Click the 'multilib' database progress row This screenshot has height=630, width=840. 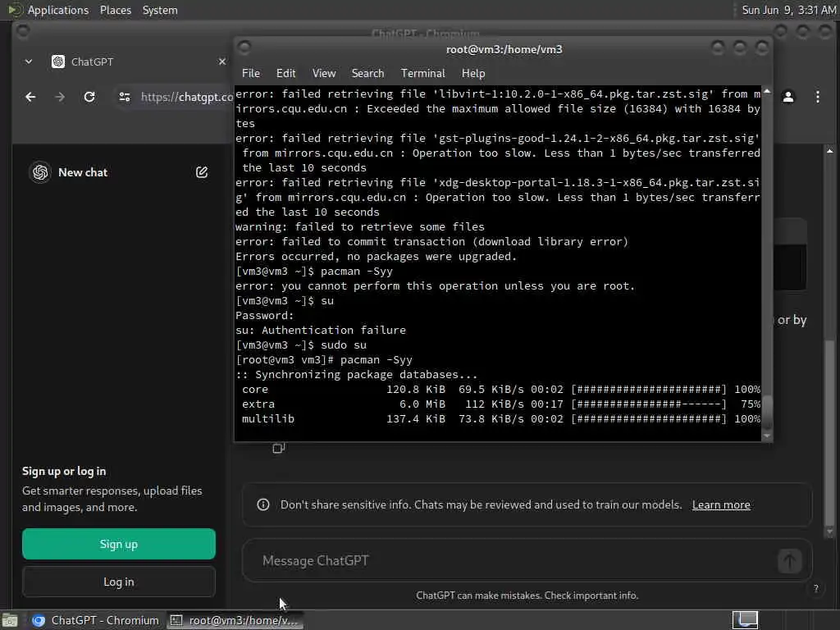[500, 419]
